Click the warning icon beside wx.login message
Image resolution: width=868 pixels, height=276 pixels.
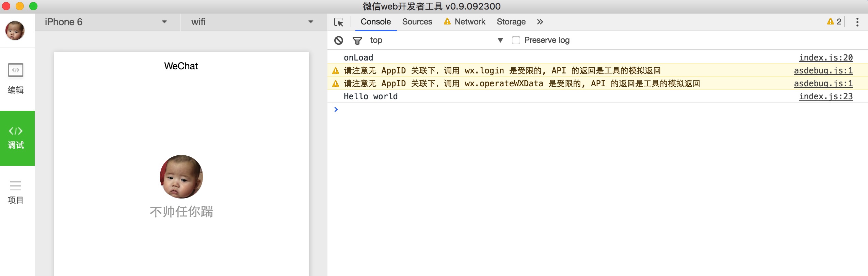click(336, 71)
